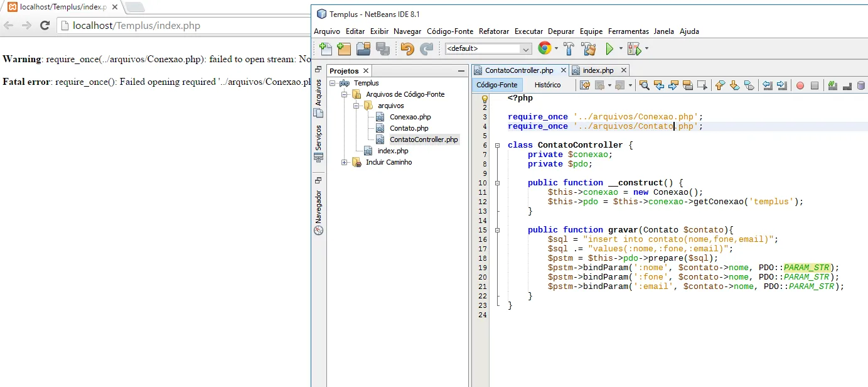Click the magnifier find-selection editor icon

point(644,85)
